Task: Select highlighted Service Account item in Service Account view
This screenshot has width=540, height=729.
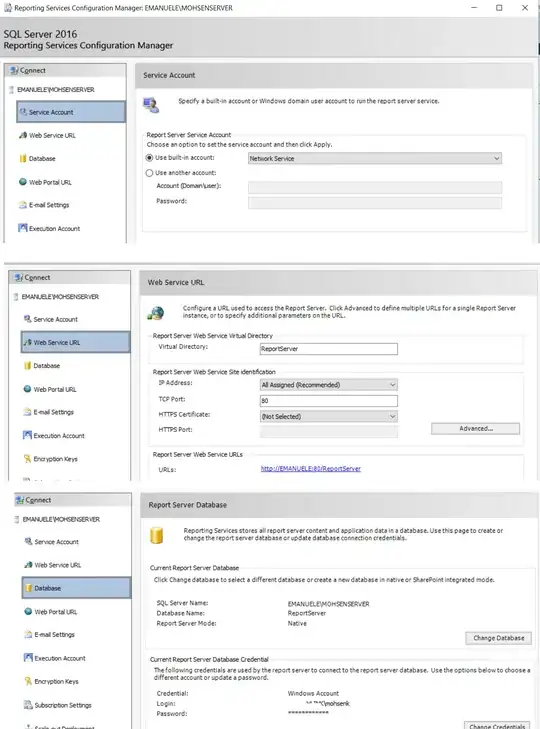Action: pos(71,112)
